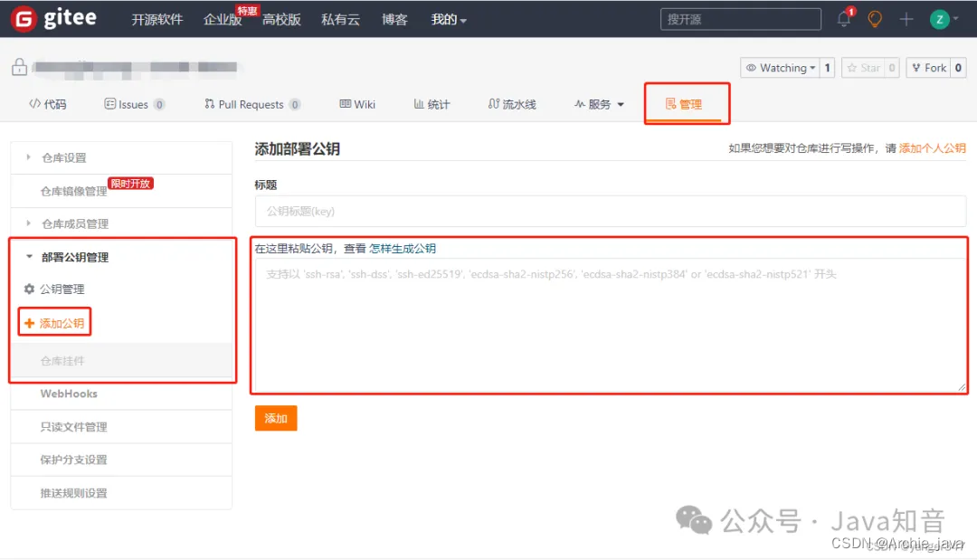Click the 搜开源 search box
This screenshot has height=560, width=977.
(740, 19)
